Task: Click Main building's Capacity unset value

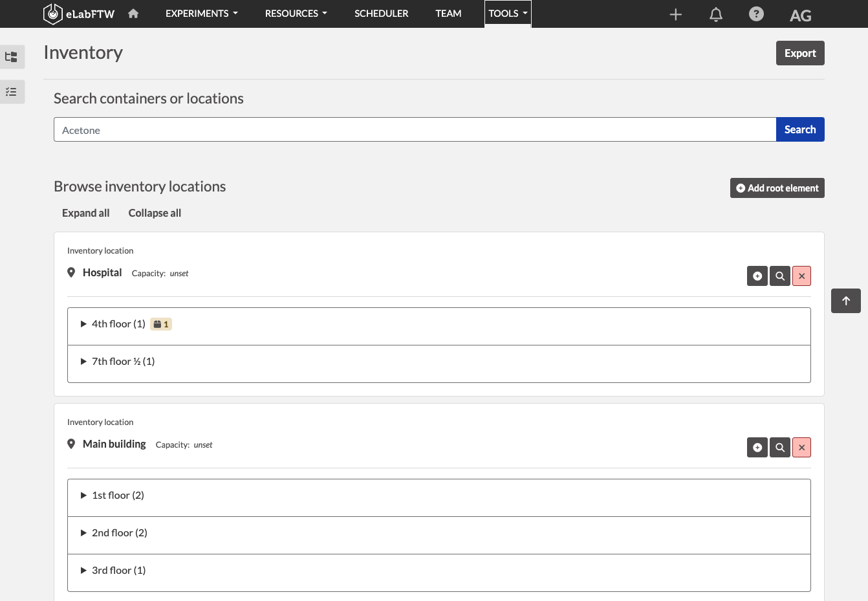Action: 203,445
